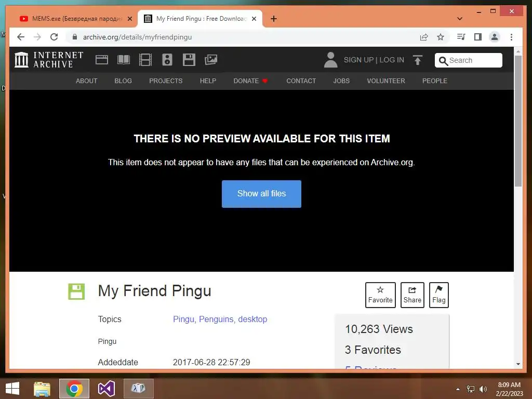This screenshot has height=399, width=532.
Task: Click the address bar URL
Action: point(137,37)
